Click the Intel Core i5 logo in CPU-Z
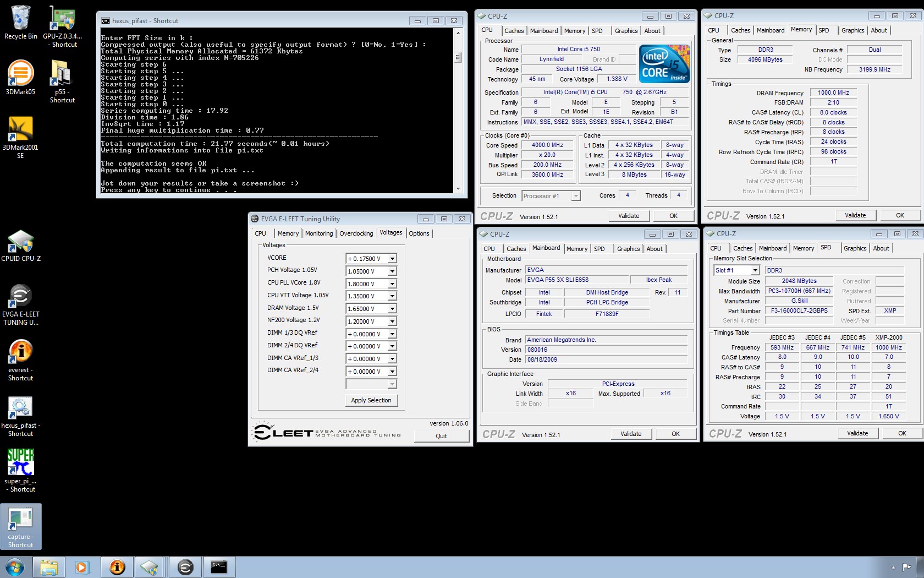Image resolution: width=924 pixels, height=578 pixels. (664, 64)
